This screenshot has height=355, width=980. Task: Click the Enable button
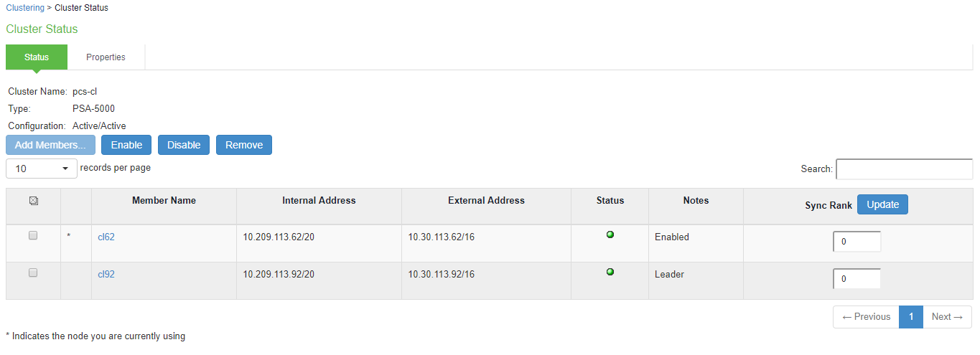point(126,145)
